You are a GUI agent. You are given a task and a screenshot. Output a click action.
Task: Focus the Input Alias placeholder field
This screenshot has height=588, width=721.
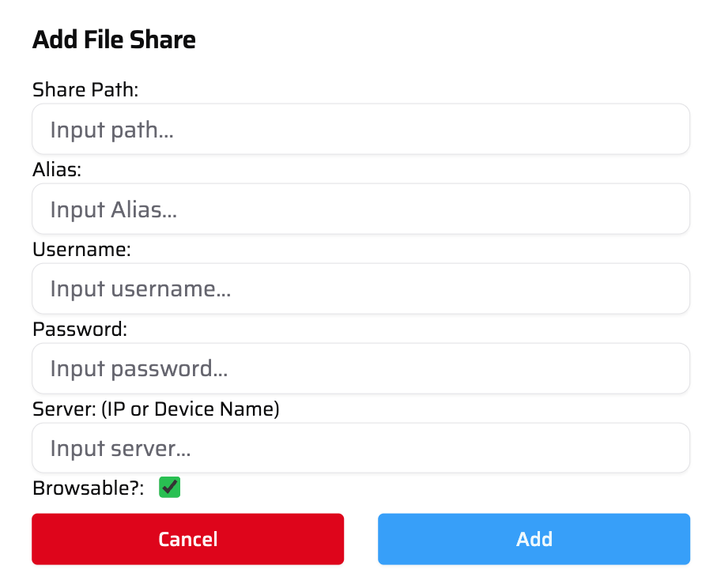tap(360, 209)
